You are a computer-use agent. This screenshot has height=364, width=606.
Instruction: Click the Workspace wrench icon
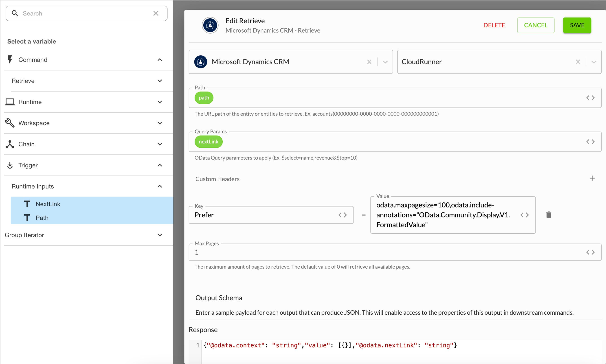[x=10, y=123]
